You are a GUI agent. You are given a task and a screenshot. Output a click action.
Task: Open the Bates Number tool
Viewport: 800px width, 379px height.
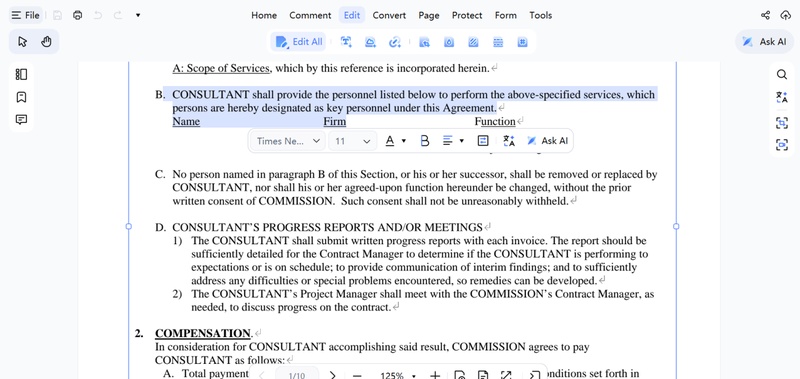point(522,42)
